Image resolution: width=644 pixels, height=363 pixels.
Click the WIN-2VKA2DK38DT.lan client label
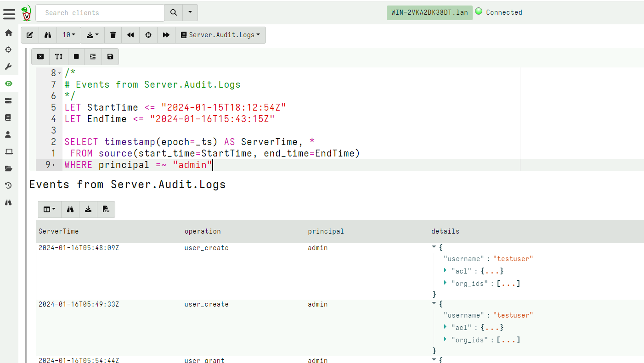[x=429, y=12]
